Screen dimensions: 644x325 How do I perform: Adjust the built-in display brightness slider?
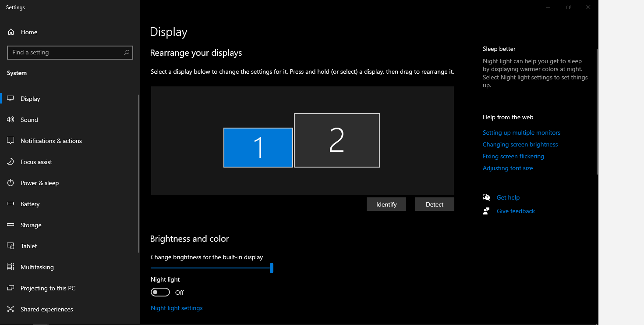coord(271,268)
